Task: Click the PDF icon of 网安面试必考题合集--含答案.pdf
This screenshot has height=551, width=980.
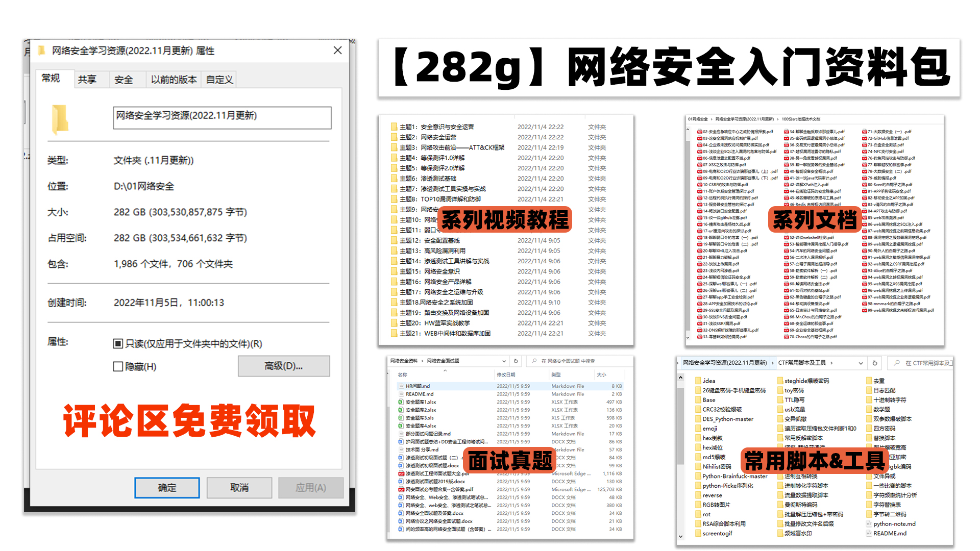Action: [x=401, y=489]
